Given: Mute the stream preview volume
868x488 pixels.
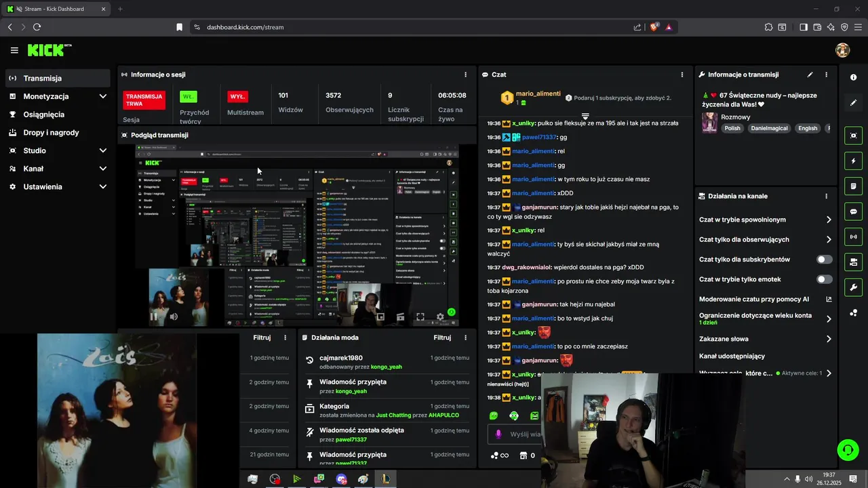Looking at the screenshot, I should coord(174,317).
